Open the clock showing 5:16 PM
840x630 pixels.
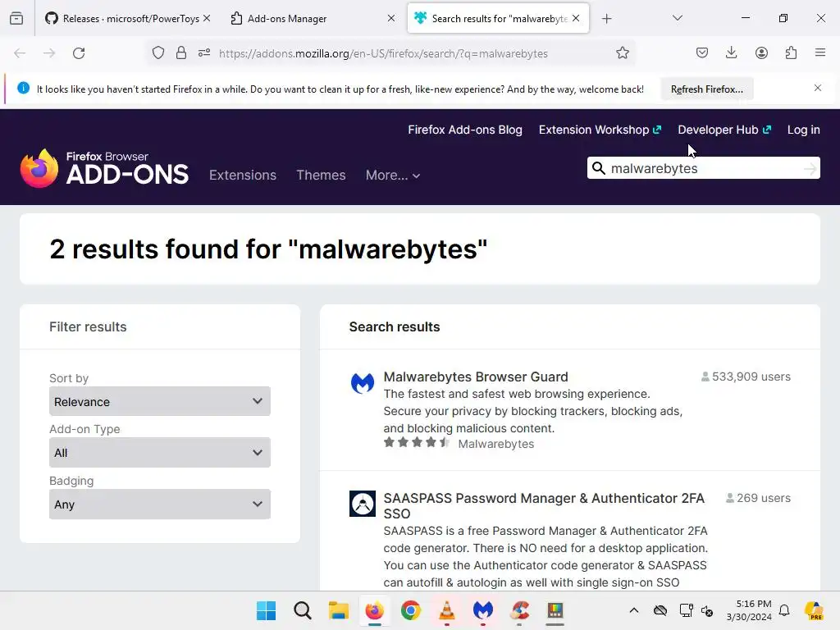(750, 610)
